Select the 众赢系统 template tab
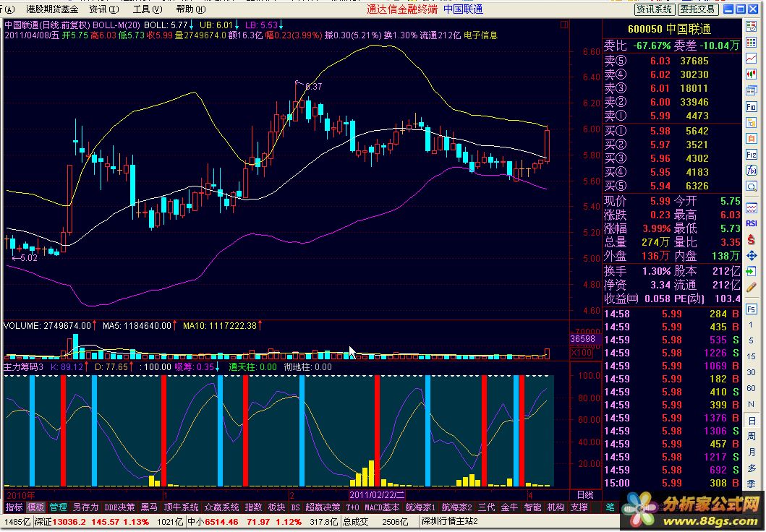Screen dimensions: 766x532 (x=222, y=507)
